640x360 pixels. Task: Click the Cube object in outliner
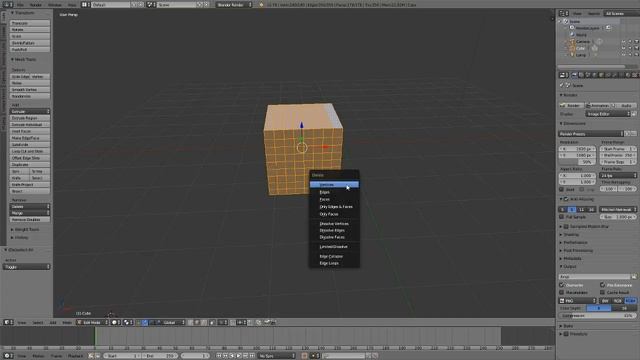pyautogui.click(x=580, y=48)
